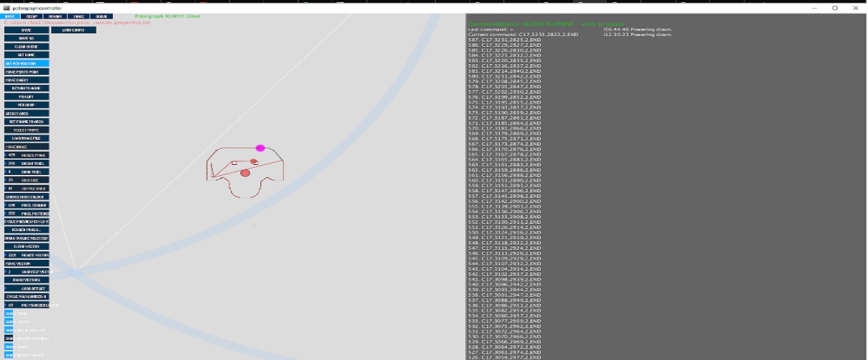Screen dimensions: 868x360
Task: Click the RESIZE VECTOR value box
Action: 27,255
